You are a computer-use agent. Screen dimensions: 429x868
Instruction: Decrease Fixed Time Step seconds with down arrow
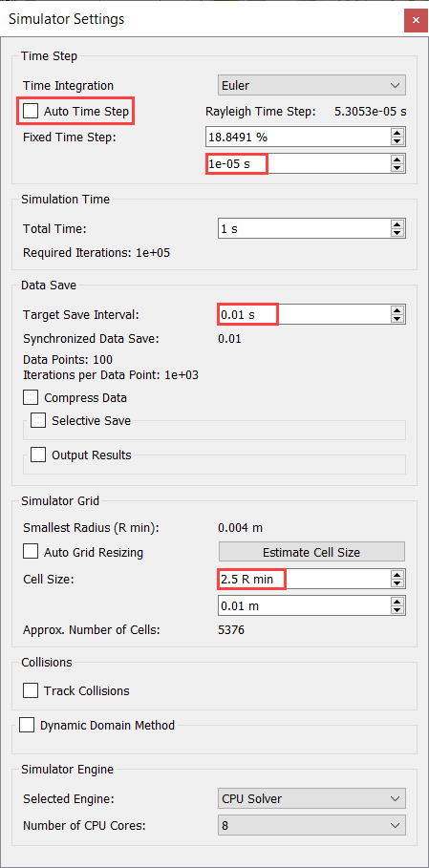click(x=397, y=168)
